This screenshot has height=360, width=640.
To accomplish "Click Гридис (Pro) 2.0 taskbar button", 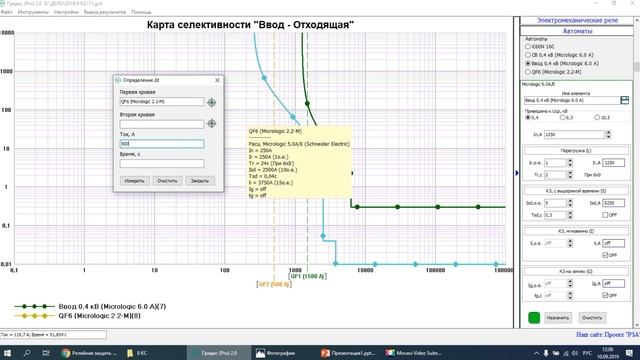I will coord(218,353).
